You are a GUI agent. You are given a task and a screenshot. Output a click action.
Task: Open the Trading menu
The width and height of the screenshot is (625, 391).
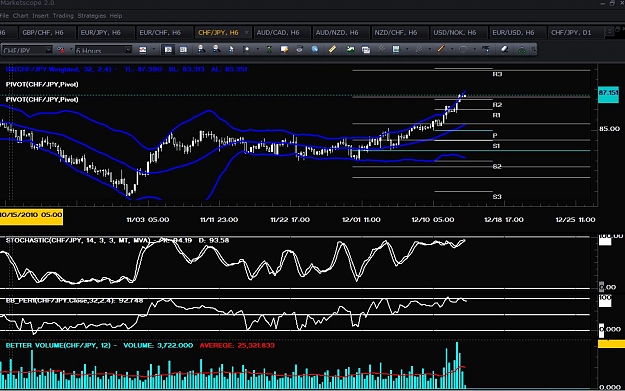[x=63, y=16]
